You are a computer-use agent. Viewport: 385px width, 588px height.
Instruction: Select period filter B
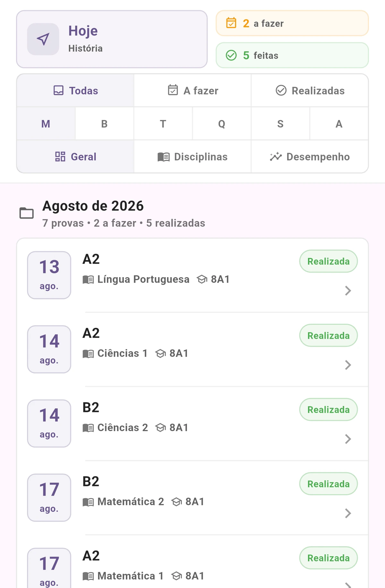(104, 124)
